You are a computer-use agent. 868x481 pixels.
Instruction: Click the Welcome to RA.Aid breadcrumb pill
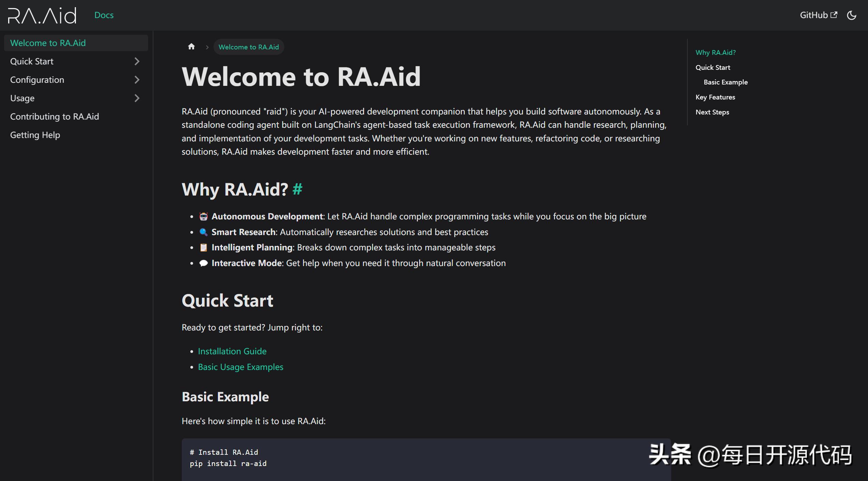249,47
